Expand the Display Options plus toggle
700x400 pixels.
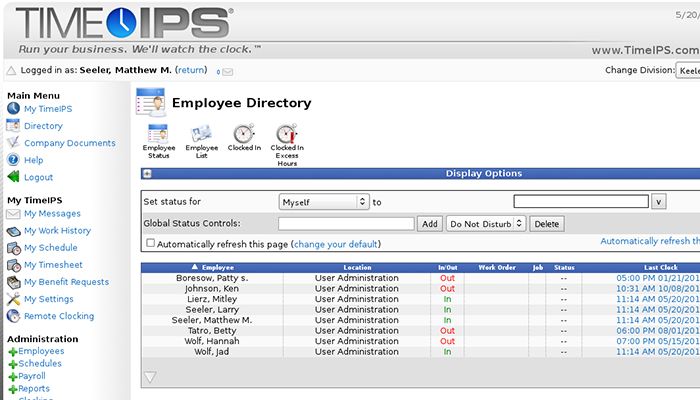click(147, 174)
